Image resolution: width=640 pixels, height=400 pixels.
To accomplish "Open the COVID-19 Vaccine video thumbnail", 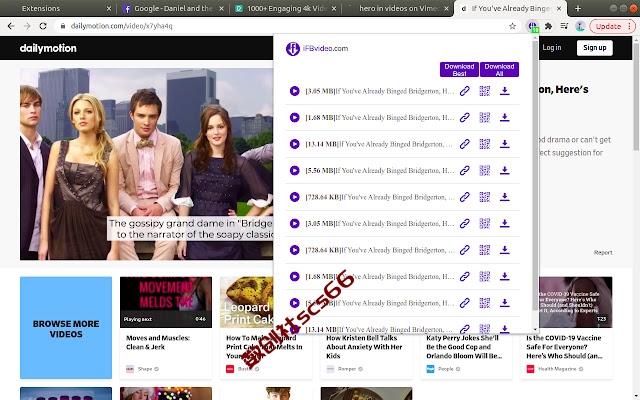I will (576, 302).
